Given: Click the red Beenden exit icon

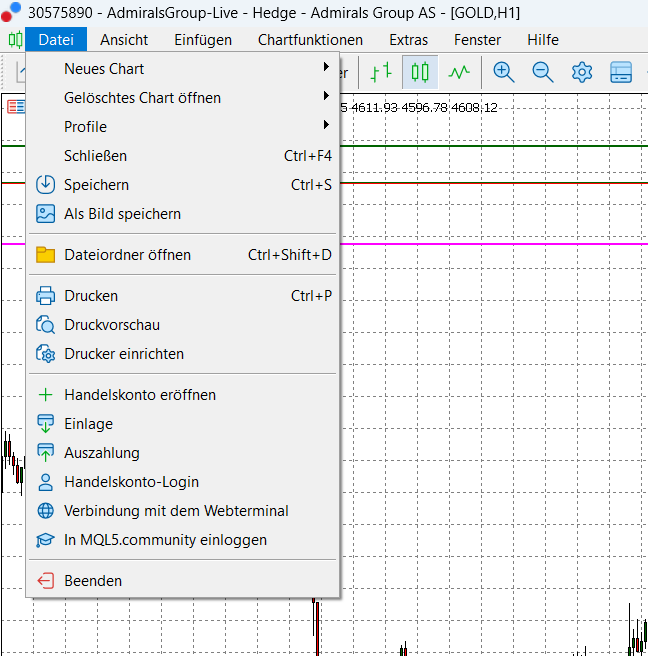Looking at the screenshot, I should tap(45, 581).
